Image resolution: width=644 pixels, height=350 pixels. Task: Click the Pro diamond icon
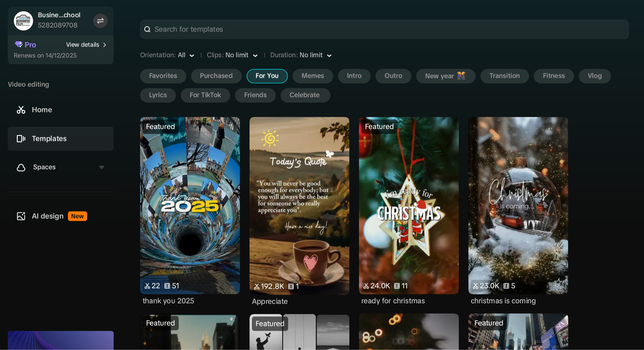pyautogui.click(x=19, y=44)
